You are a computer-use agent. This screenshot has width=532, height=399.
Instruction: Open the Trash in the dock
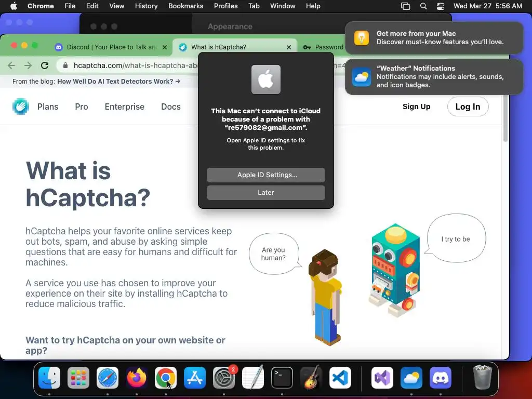tap(482, 378)
